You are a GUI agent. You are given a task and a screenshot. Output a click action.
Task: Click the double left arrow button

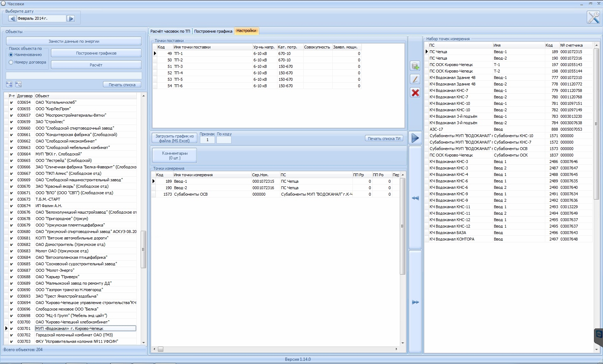(415, 198)
